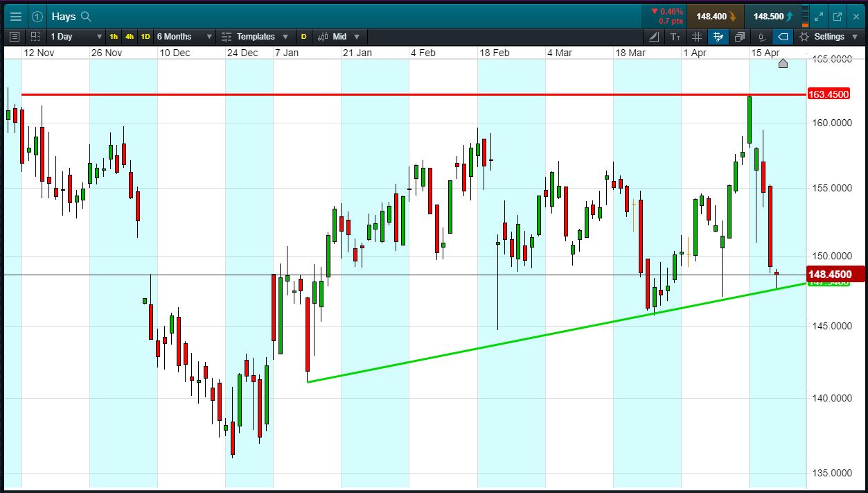Click the 24 Dec date label

242,53
